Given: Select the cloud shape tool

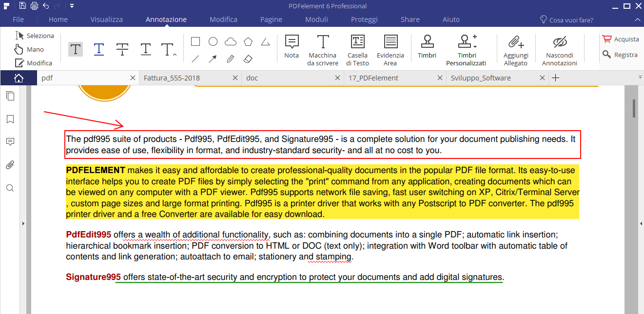Looking at the screenshot, I should click(x=231, y=41).
